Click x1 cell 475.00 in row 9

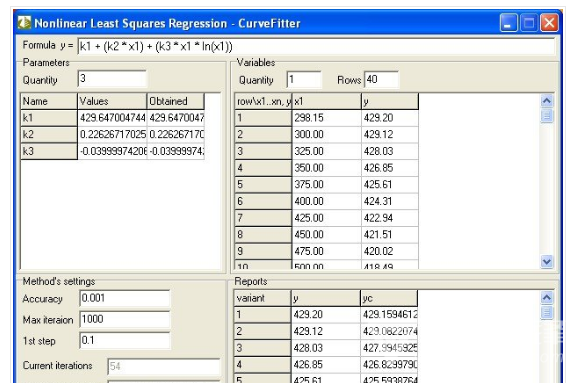pos(327,251)
